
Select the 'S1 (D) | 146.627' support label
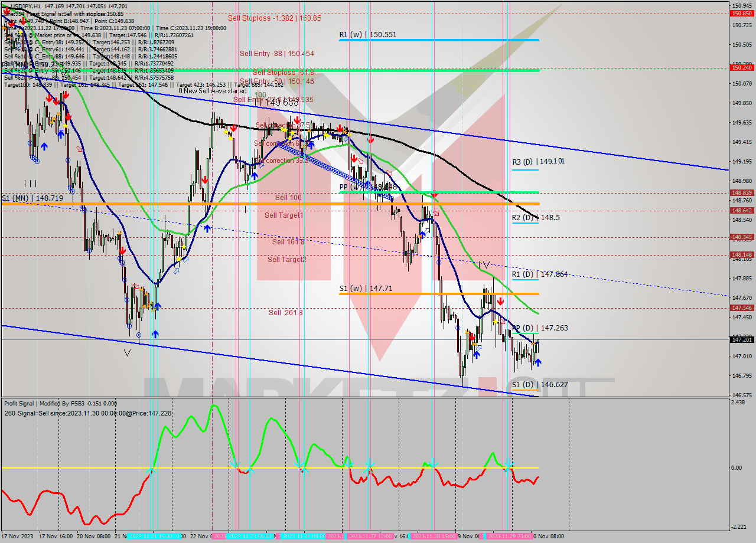point(539,385)
